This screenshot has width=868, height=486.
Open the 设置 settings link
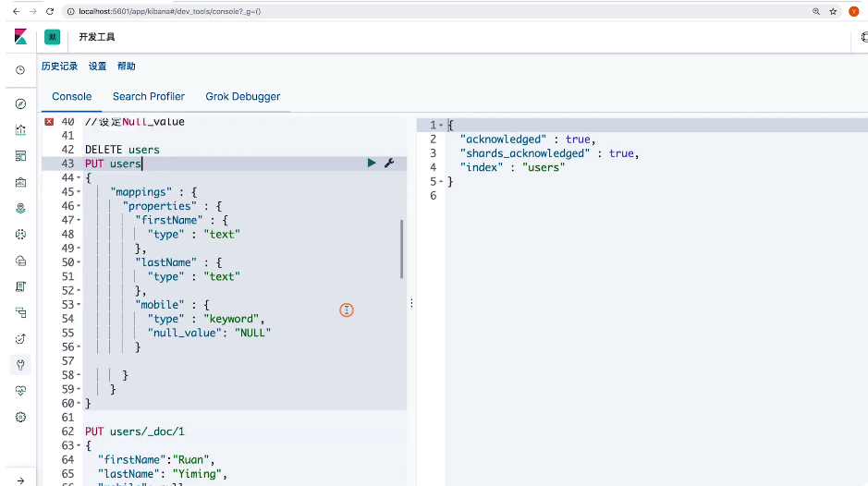pyautogui.click(x=97, y=67)
